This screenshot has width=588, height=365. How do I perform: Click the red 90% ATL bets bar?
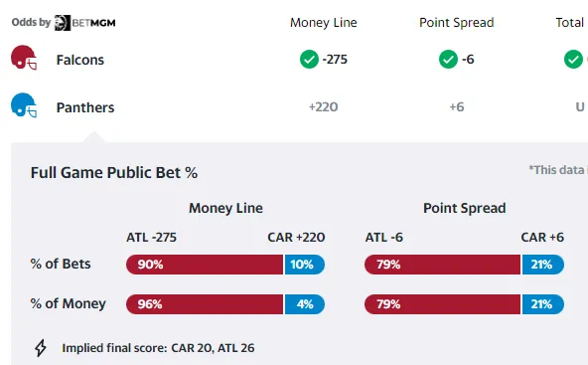tap(205, 265)
